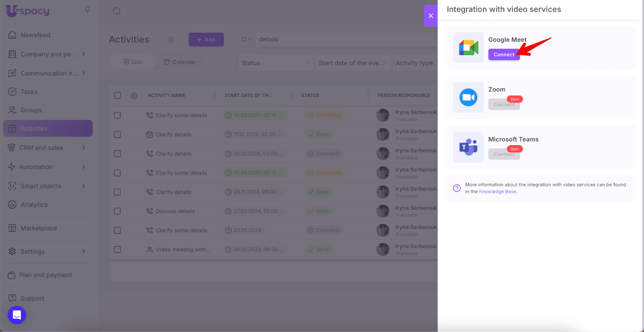Click the search magnifier icon

click(117, 11)
